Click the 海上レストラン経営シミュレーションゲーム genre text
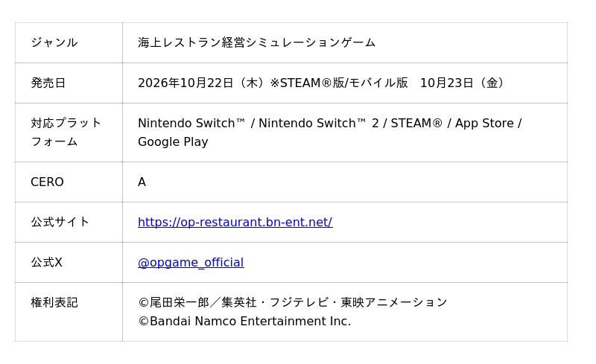Screen dimensions: 596x364 (256, 42)
